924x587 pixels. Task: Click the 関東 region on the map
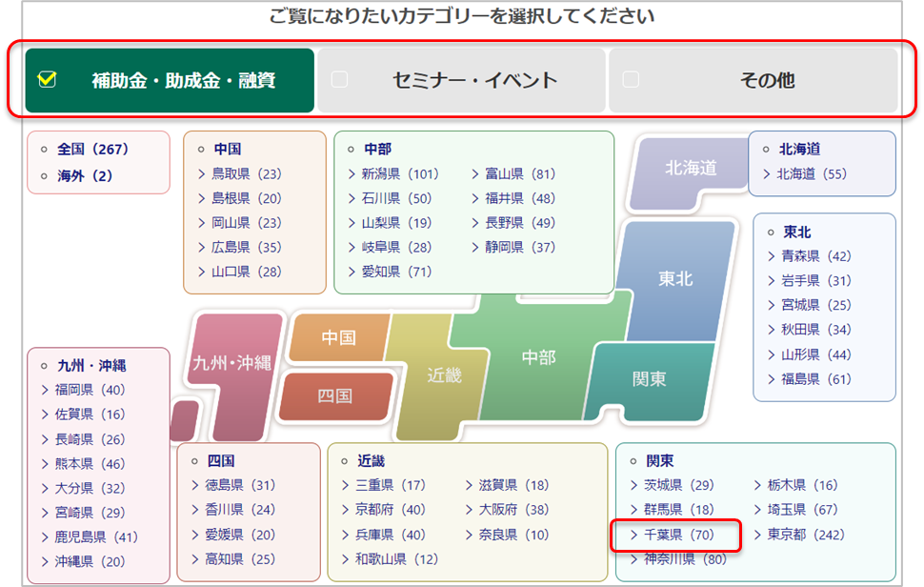(x=649, y=379)
